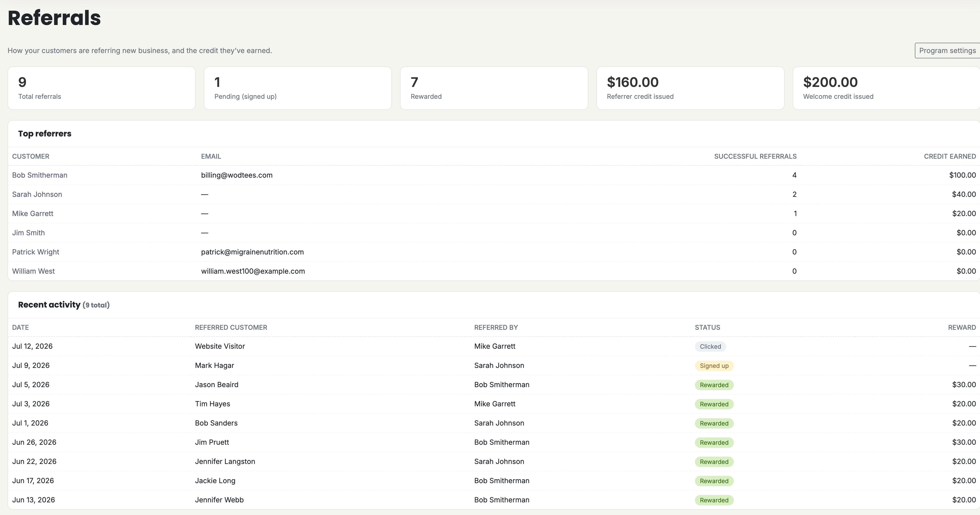
Task: Click the Pending (signed up) card
Action: coord(297,88)
